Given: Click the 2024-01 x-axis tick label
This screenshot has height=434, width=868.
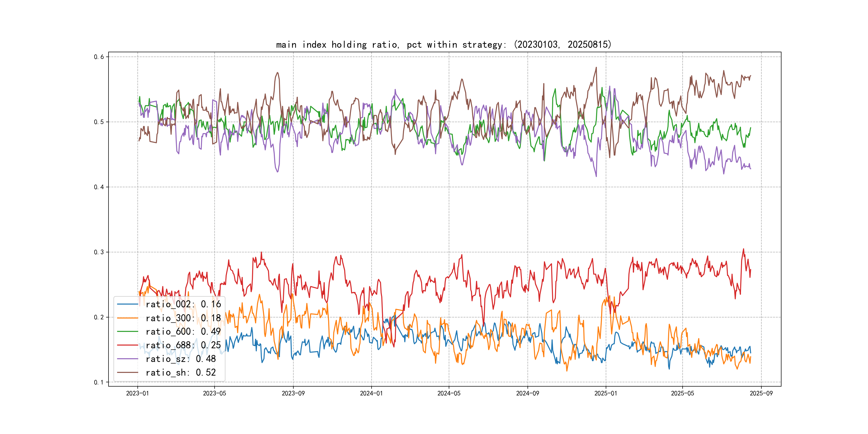Looking at the screenshot, I should point(371,393).
